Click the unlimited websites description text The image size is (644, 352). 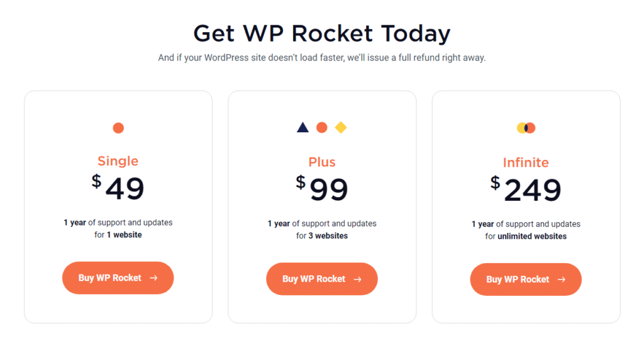pyautogui.click(x=526, y=236)
